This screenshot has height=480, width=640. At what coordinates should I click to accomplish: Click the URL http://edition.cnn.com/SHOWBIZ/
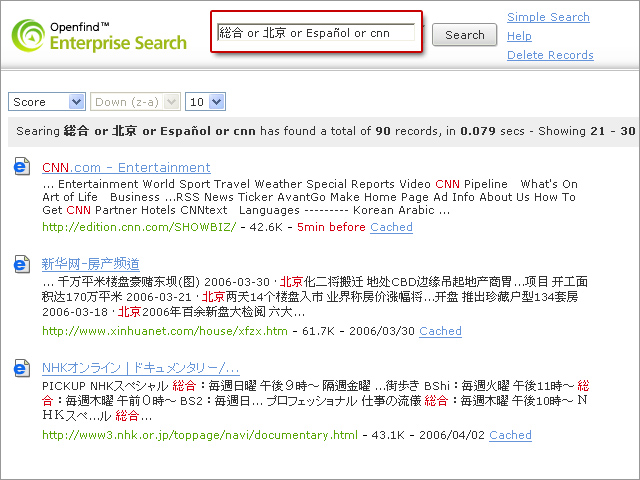(139, 227)
